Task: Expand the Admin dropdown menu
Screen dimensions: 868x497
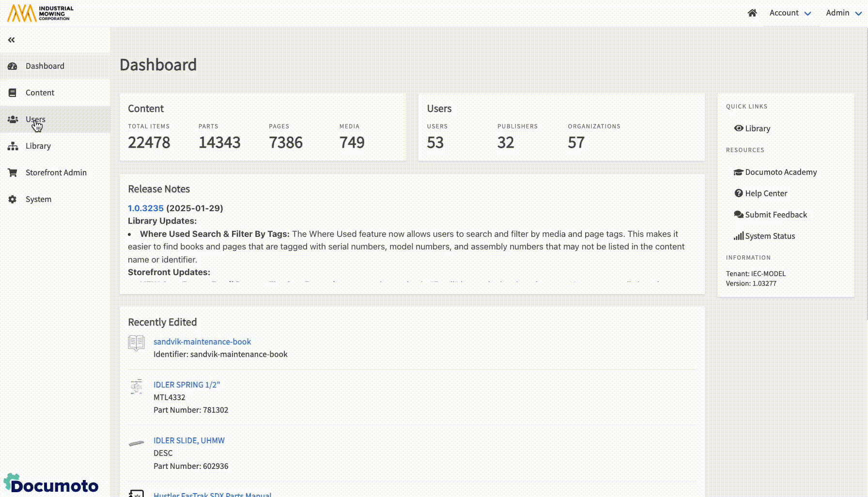Action: click(843, 13)
